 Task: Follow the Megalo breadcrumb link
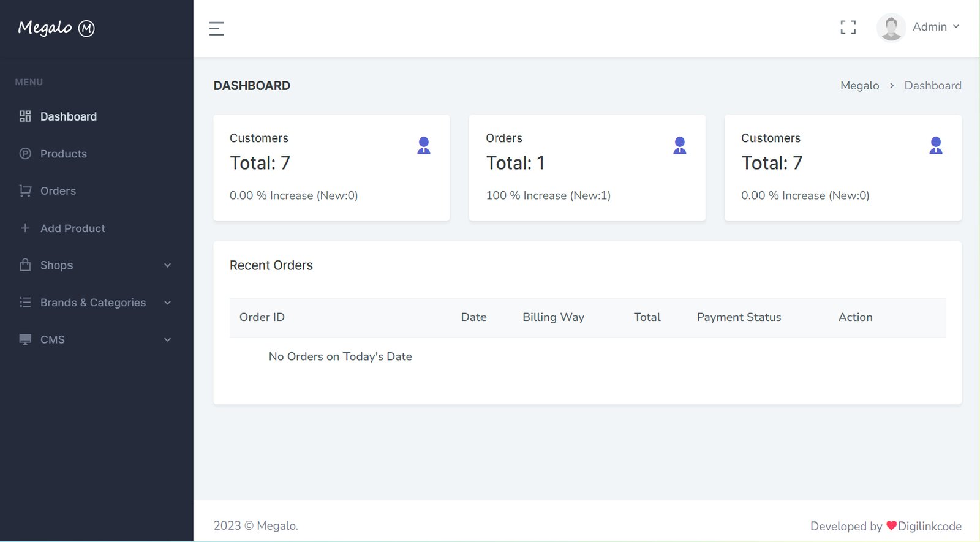859,86
